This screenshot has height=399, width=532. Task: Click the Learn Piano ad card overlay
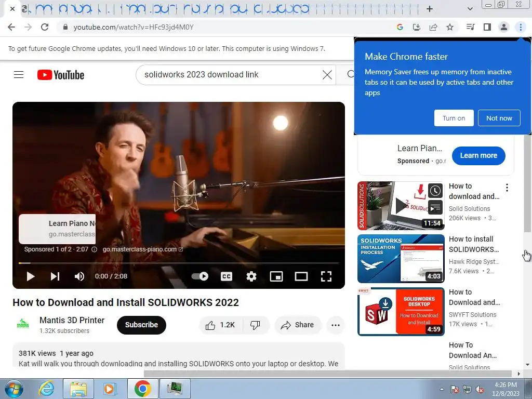point(57,229)
